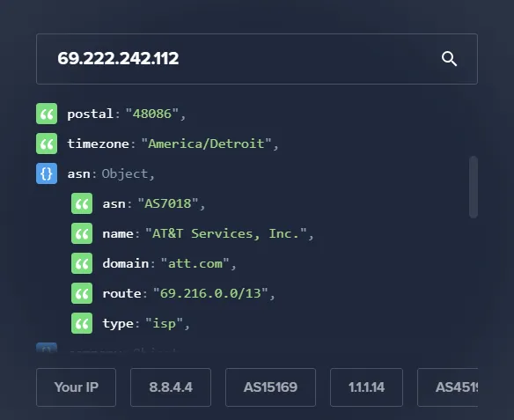The height and width of the screenshot is (420, 514).
Task: Click the string icon beside asn AS7018
Action: [x=82, y=203]
